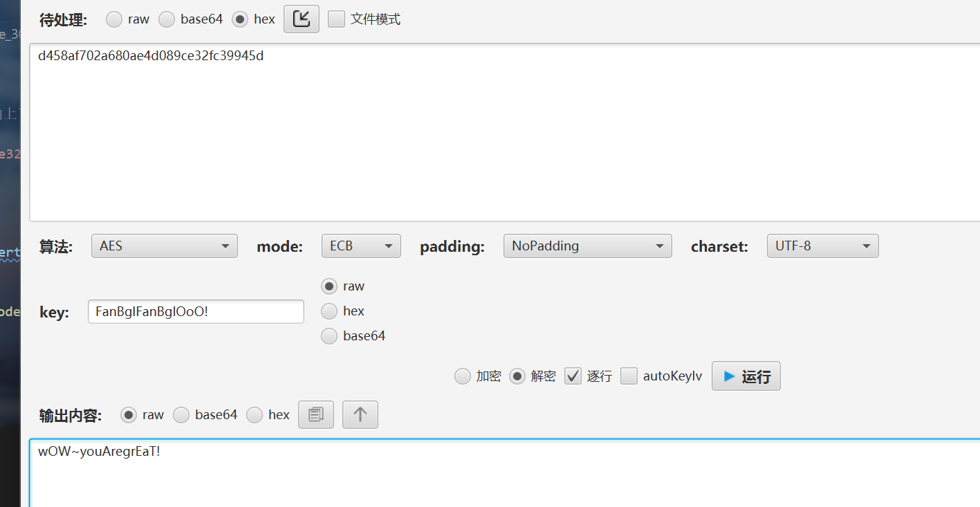Set output format to hex
Image resolution: width=980 pixels, height=507 pixels.
tap(255, 415)
